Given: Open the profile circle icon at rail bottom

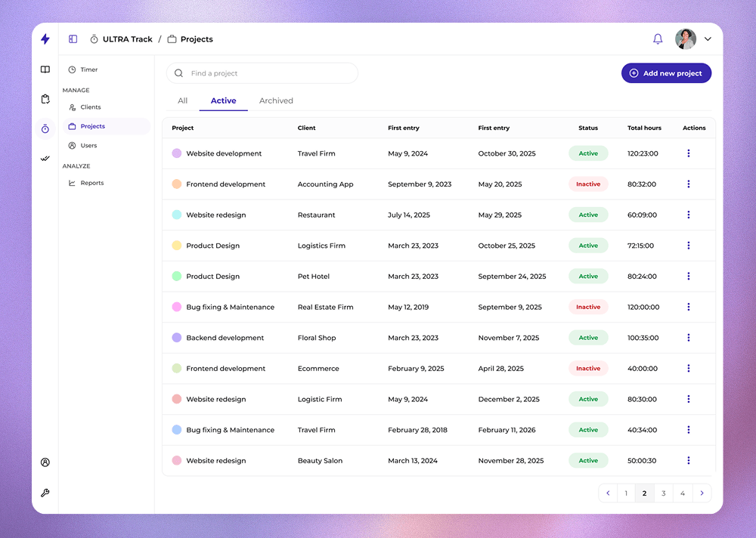Looking at the screenshot, I should (45, 462).
